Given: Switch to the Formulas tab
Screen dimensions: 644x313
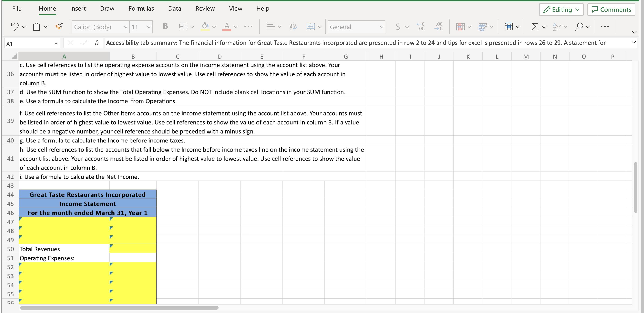Looking at the screenshot, I should click(141, 8).
